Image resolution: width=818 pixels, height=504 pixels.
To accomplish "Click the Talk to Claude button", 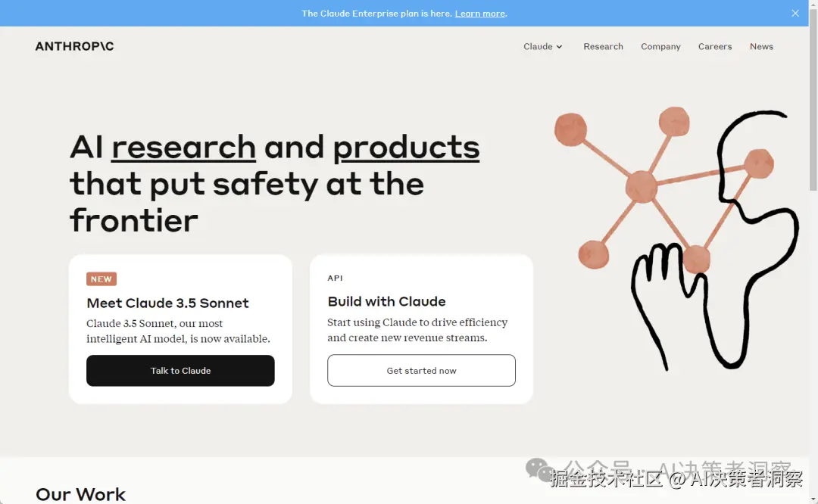I will pyautogui.click(x=180, y=371).
